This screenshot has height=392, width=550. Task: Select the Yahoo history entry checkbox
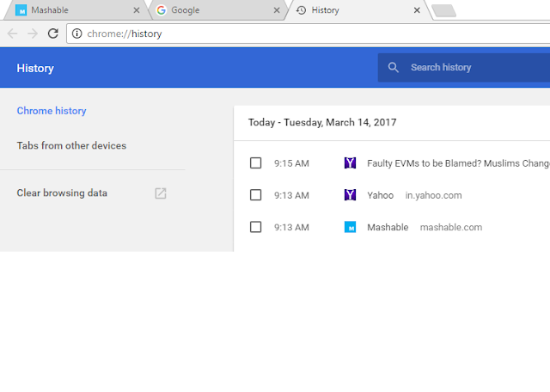click(255, 195)
